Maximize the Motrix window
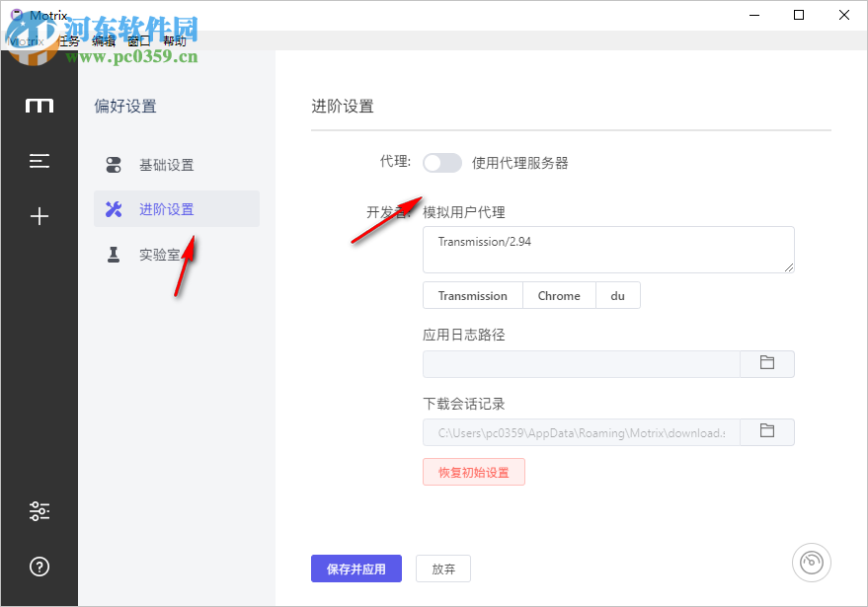 [799, 15]
